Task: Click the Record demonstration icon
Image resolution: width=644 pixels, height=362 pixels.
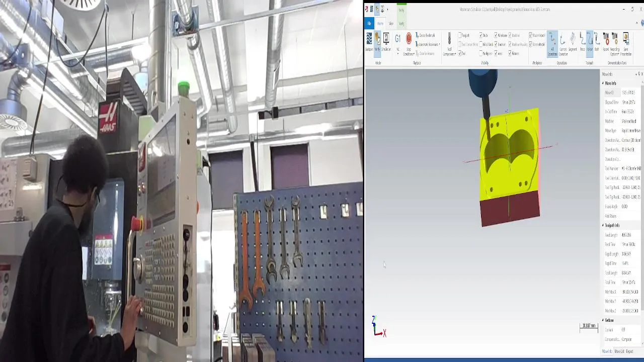Action: pos(606,42)
